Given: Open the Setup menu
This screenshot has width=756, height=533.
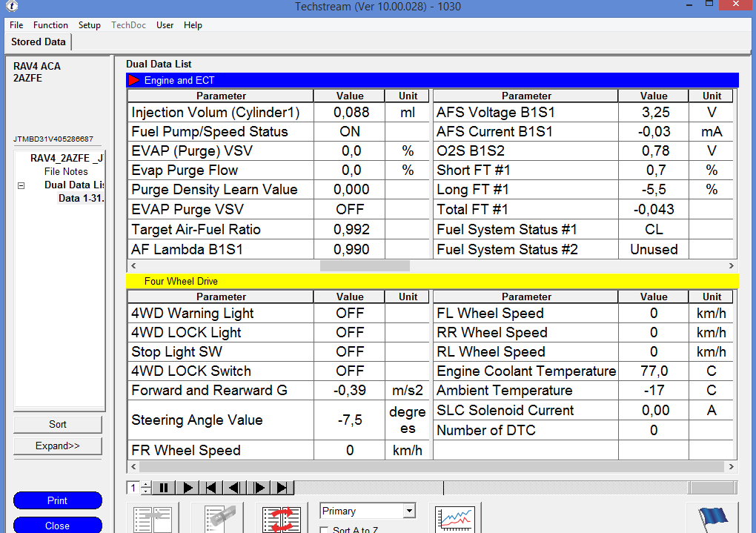Looking at the screenshot, I should click(x=90, y=25).
